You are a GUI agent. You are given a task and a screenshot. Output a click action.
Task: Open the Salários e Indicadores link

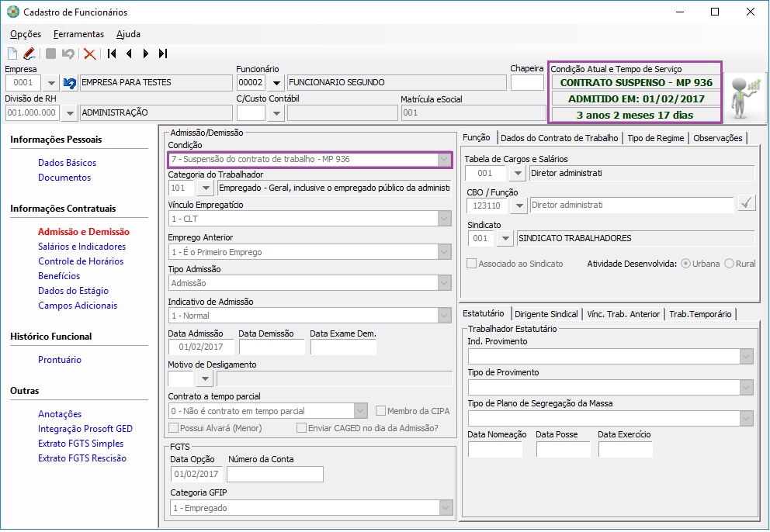tap(82, 247)
